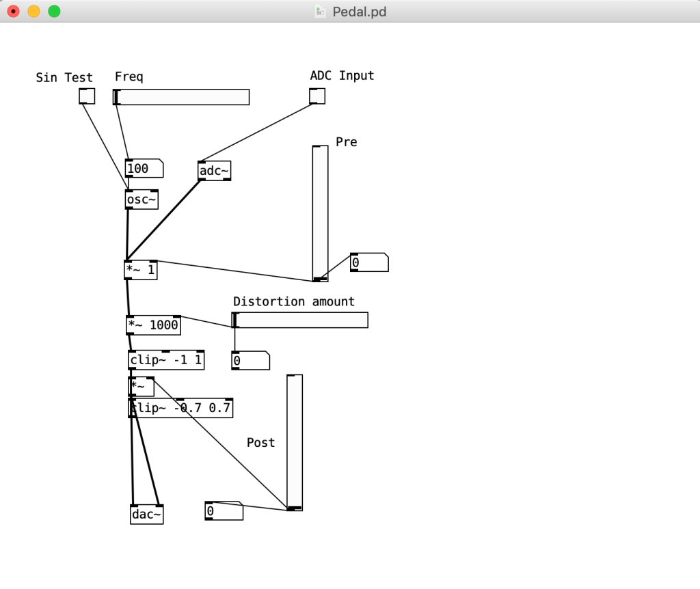Close the Pedal.pd window
The image size is (700, 589).
[x=13, y=12]
